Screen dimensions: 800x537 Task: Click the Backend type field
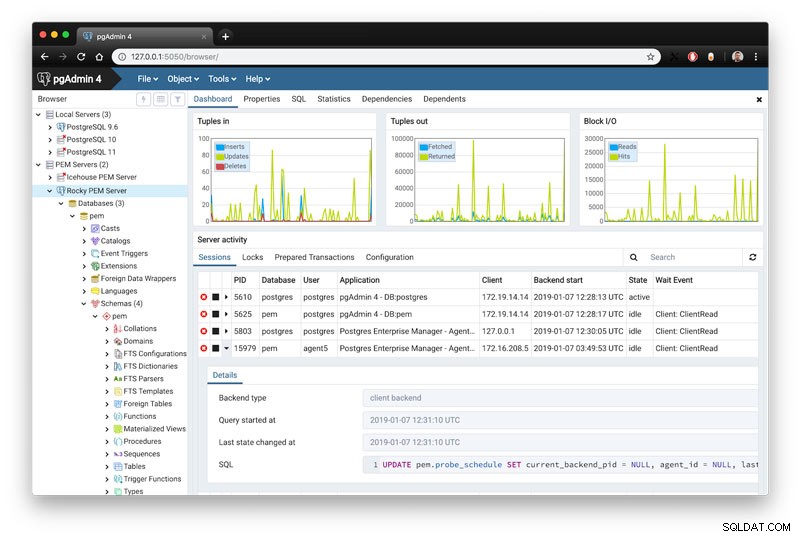pos(560,398)
